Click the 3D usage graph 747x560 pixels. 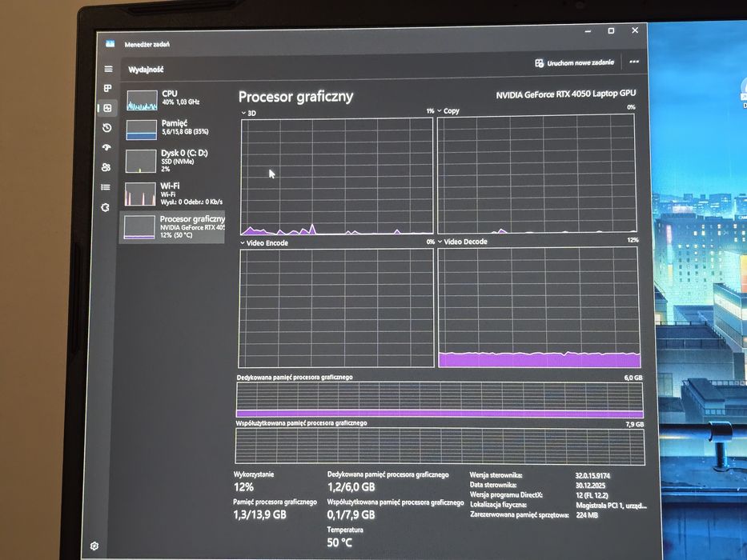(337, 176)
